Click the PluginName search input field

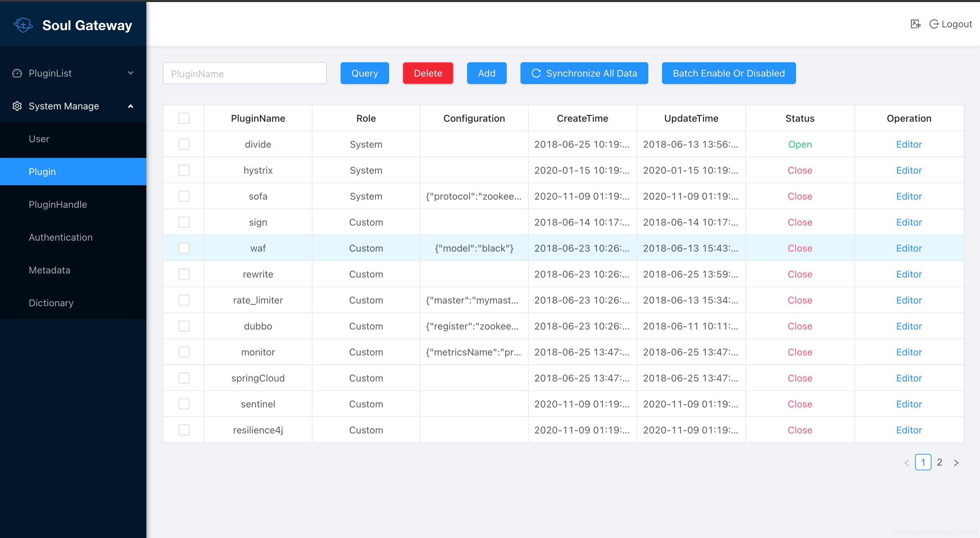click(244, 73)
